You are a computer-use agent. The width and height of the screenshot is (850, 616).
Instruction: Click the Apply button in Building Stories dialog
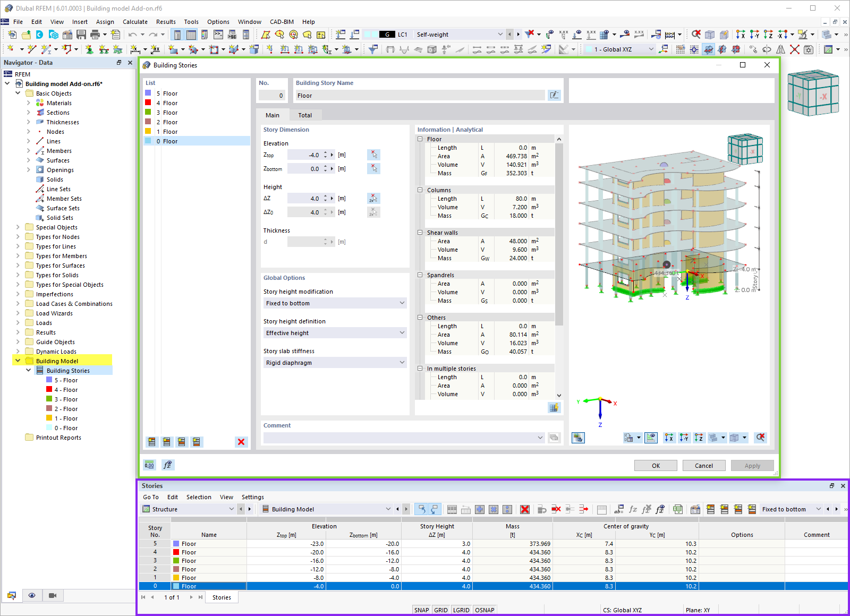[x=752, y=465]
